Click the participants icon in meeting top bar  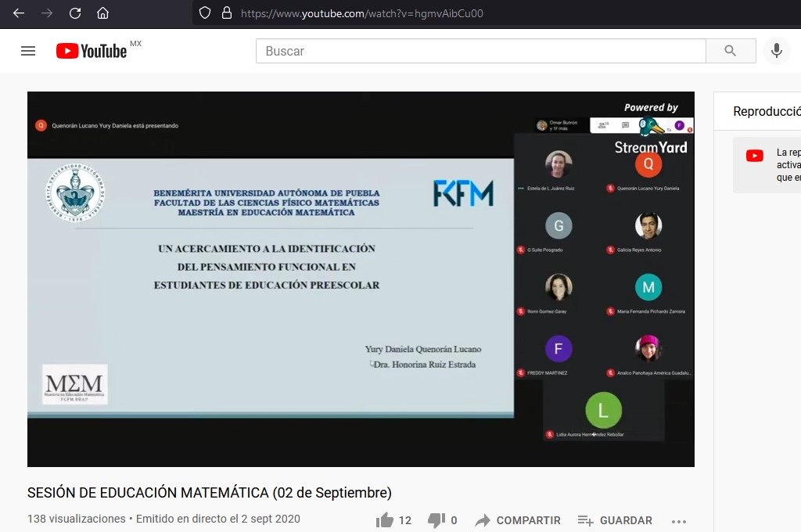coord(603,125)
